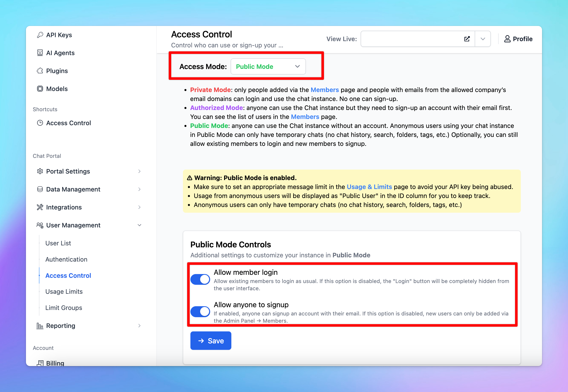Image resolution: width=568 pixels, height=392 pixels.
Task: Click the Reporting bar chart icon
Action: click(40, 326)
